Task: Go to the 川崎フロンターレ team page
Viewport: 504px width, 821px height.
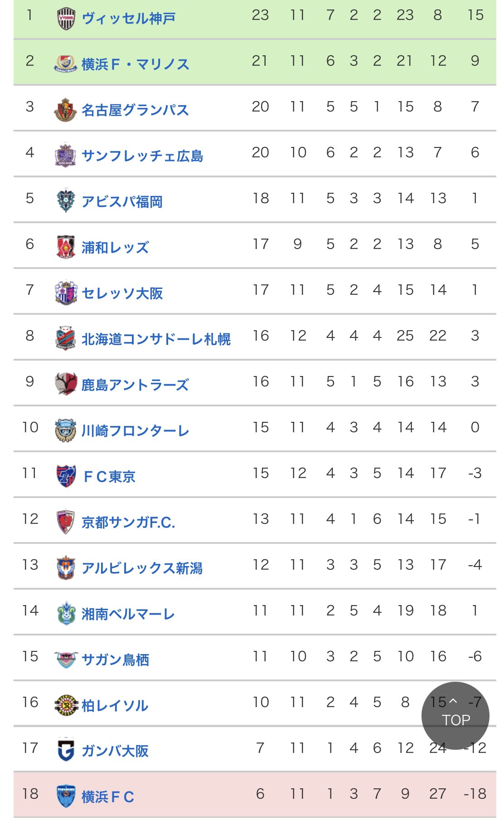Action: tap(135, 430)
